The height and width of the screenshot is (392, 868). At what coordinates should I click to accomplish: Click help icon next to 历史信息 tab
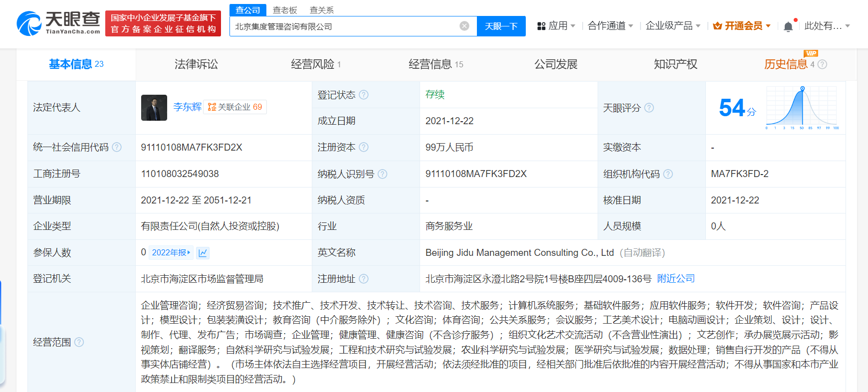pyautogui.click(x=823, y=64)
